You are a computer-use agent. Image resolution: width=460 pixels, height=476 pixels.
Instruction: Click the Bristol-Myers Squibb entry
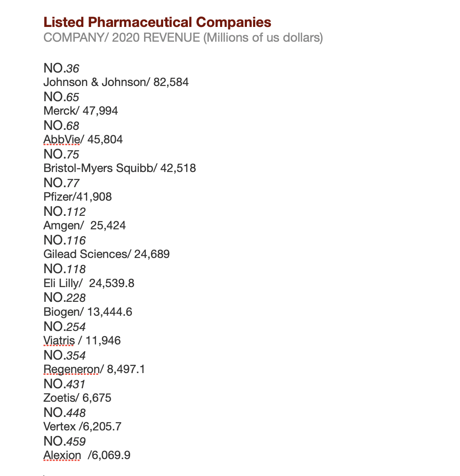pos(119,168)
